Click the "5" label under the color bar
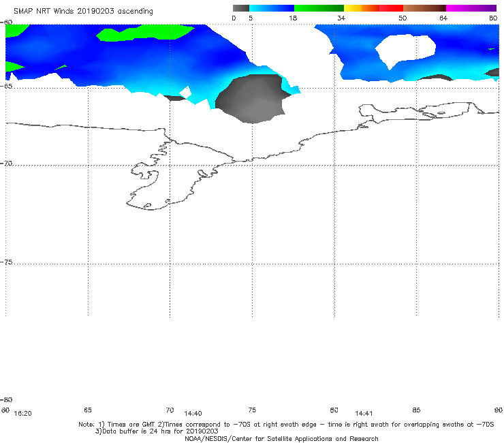The image size is (504, 443). click(x=251, y=18)
